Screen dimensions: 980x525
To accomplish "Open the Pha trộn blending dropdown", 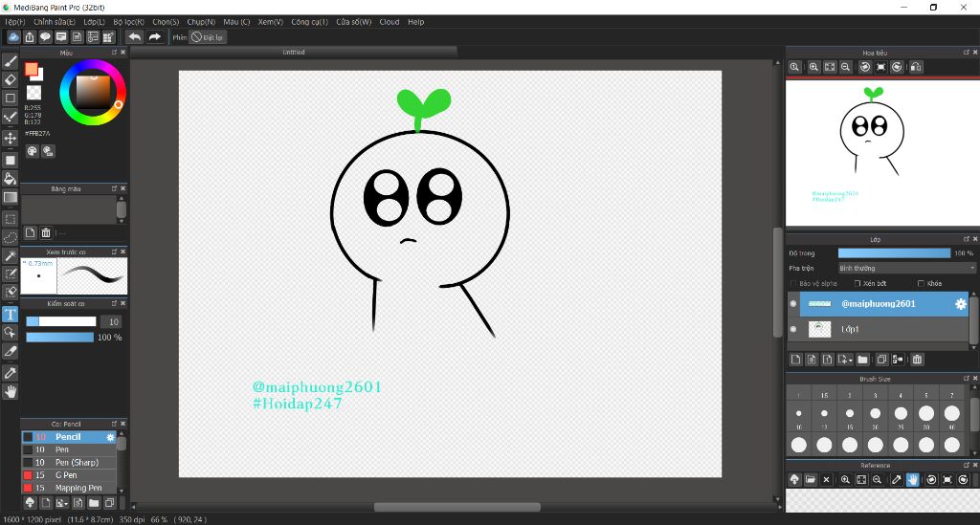I will [906, 268].
